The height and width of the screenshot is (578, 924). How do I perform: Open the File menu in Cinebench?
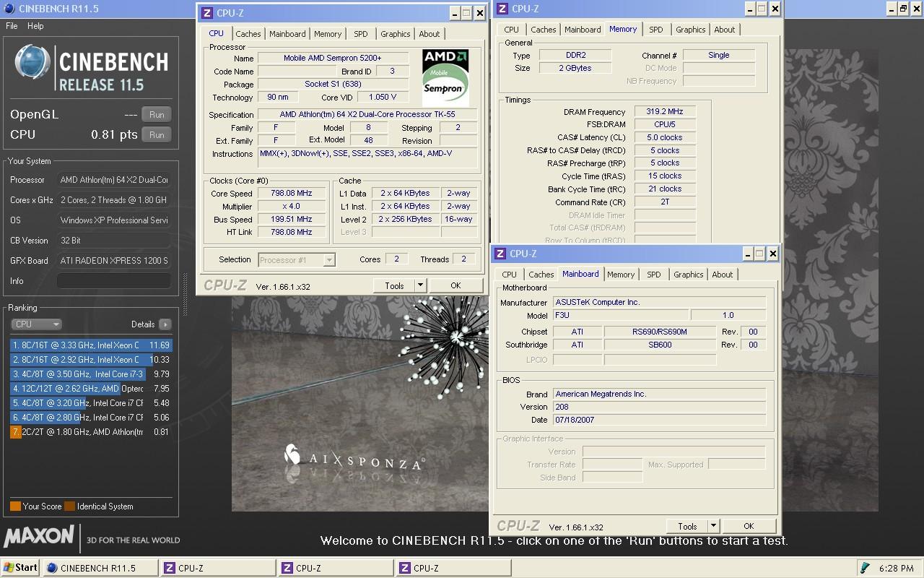click(12, 26)
